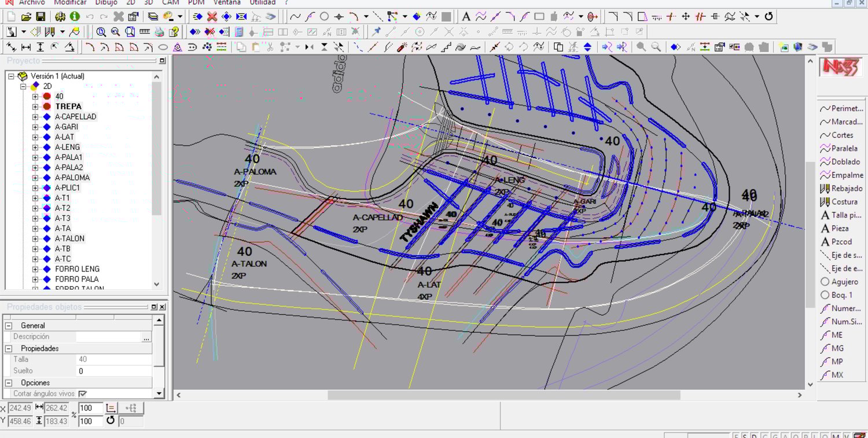Open the CAM menu
The image size is (868, 438).
(170, 3)
